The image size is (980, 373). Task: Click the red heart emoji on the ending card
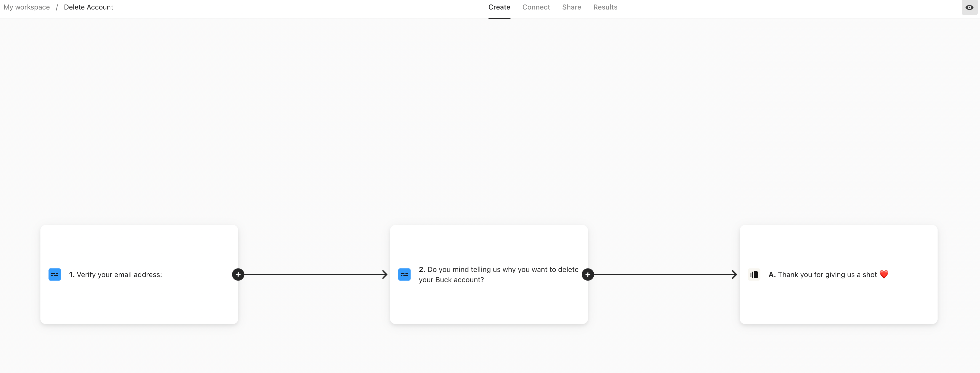(x=884, y=274)
